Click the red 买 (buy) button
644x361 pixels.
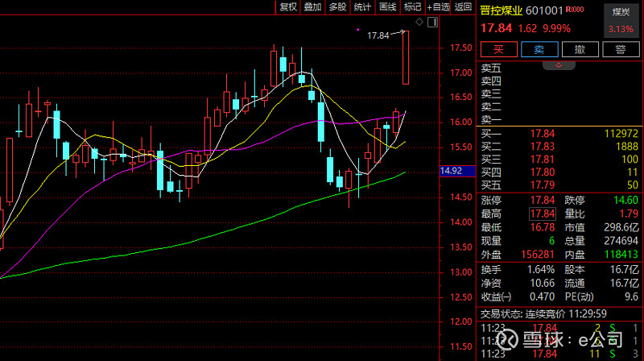[498, 50]
